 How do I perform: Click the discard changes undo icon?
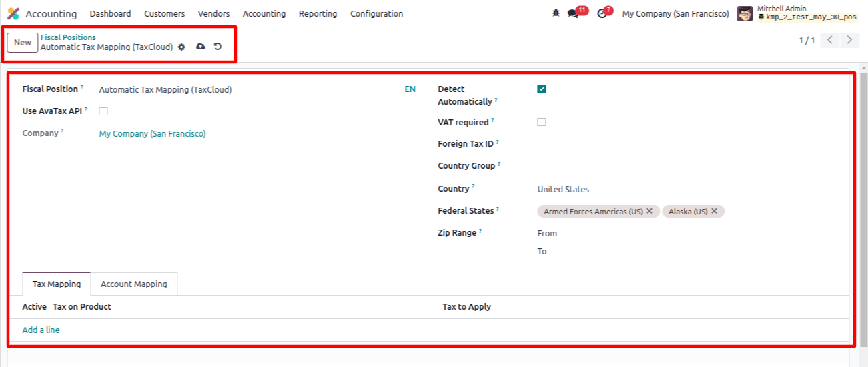click(x=218, y=47)
